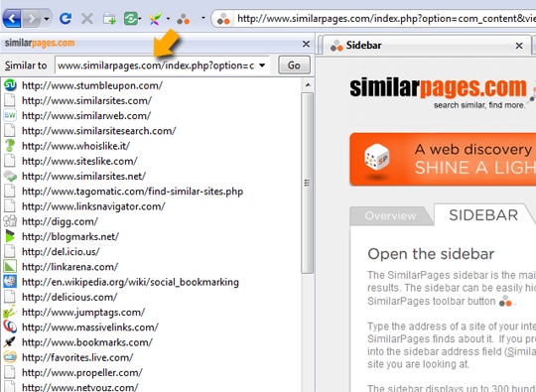Select http://www.siteslike.com/ entry
This screenshot has height=392, width=536.
pos(79,161)
